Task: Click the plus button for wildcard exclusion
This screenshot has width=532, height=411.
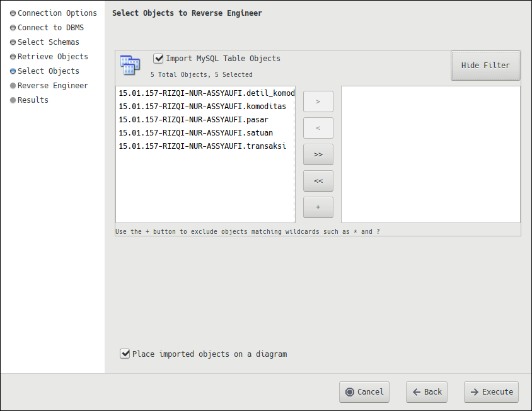Action: tap(318, 207)
